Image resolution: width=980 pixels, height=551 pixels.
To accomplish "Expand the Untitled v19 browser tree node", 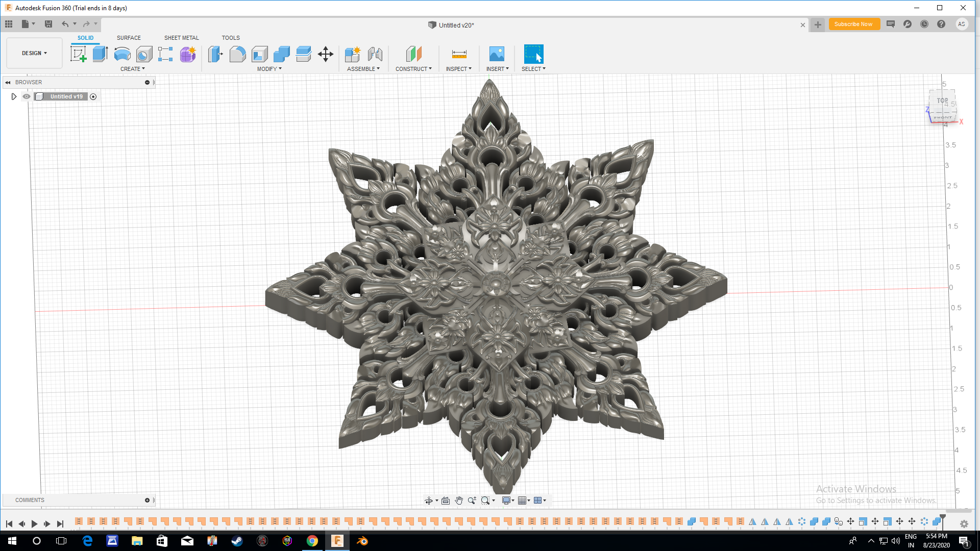I will click(x=14, y=96).
